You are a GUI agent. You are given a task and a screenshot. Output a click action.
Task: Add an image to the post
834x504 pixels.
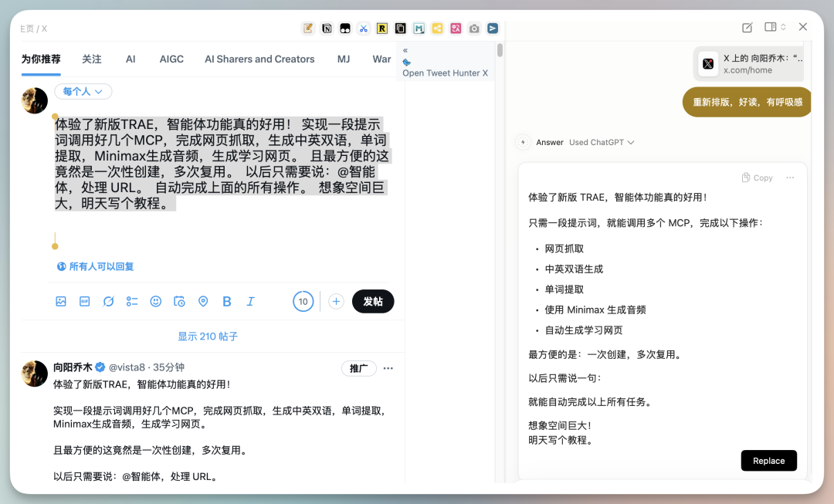(x=61, y=302)
